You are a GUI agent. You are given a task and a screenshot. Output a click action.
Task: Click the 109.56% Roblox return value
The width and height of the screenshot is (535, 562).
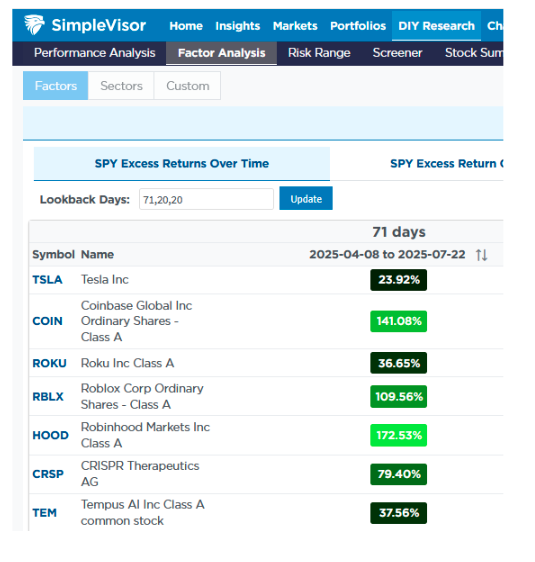pyautogui.click(x=398, y=397)
